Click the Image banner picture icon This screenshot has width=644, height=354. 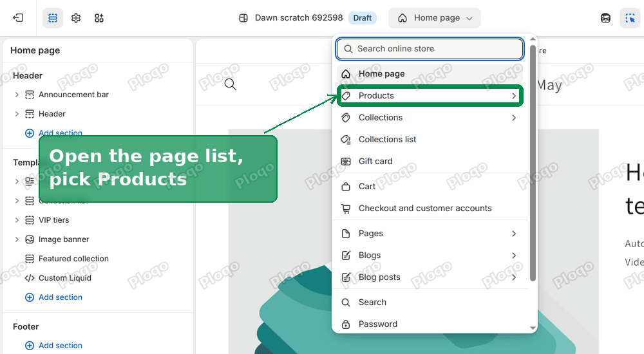click(30, 239)
